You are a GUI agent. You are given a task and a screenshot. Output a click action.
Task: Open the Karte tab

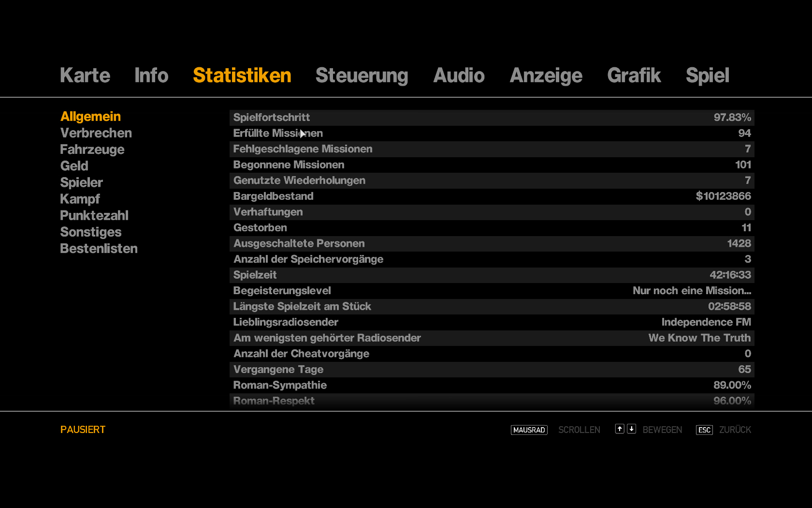pos(85,75)
